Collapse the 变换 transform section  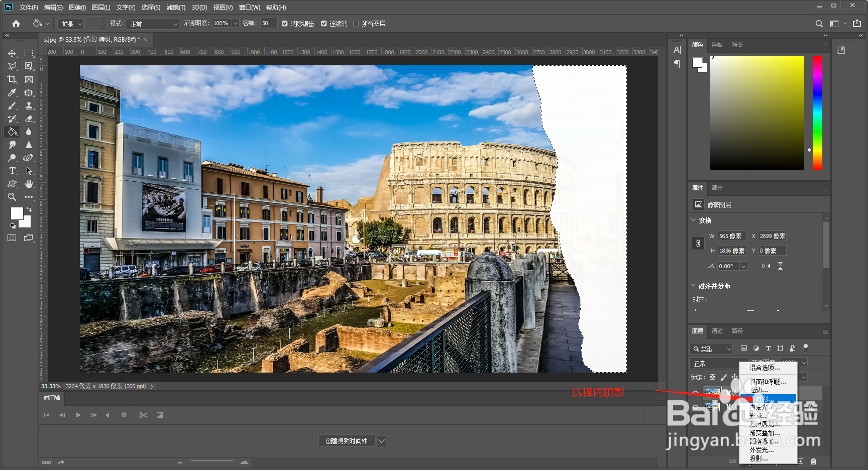click(x=694, y=220)
